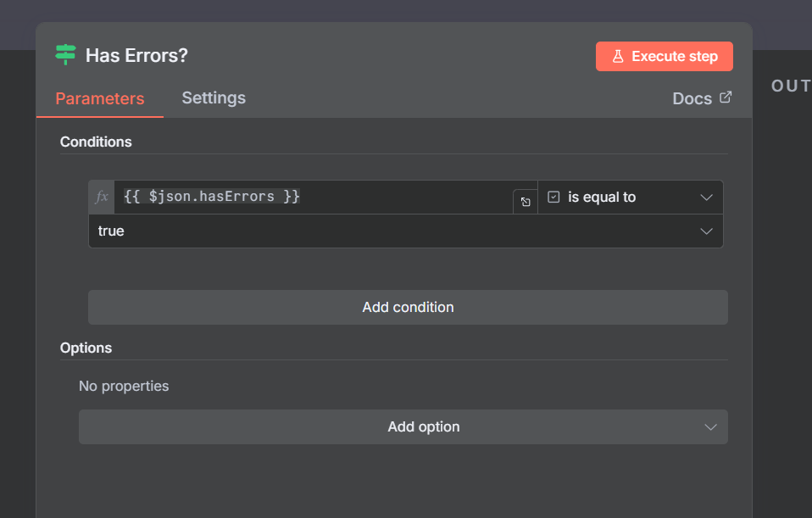
Task: Click the Conditions section heading
Action: pos(96,142)
